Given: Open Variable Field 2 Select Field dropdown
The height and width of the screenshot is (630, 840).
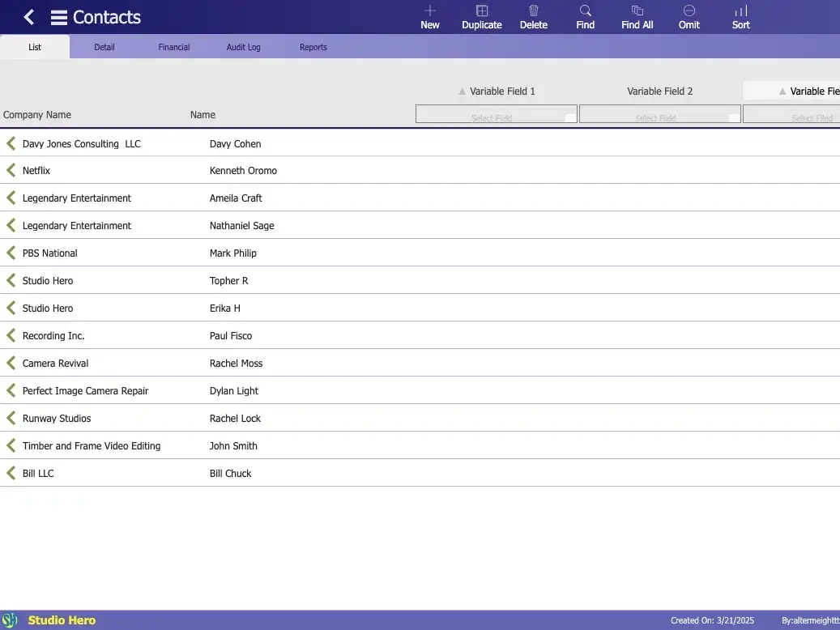Looking at the screenshot, I should click(x=660, y=114).
